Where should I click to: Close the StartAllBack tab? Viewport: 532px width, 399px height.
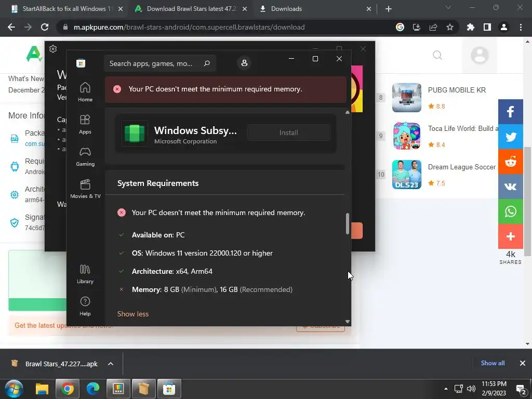(120, 9)
